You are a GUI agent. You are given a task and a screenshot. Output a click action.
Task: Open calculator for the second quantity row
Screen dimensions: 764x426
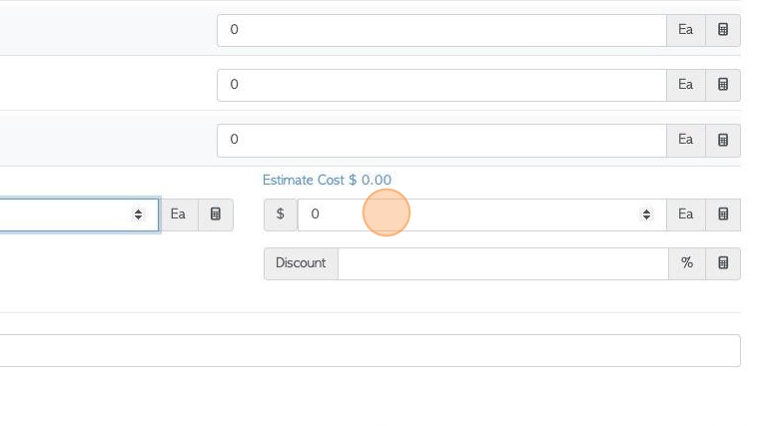723,85
